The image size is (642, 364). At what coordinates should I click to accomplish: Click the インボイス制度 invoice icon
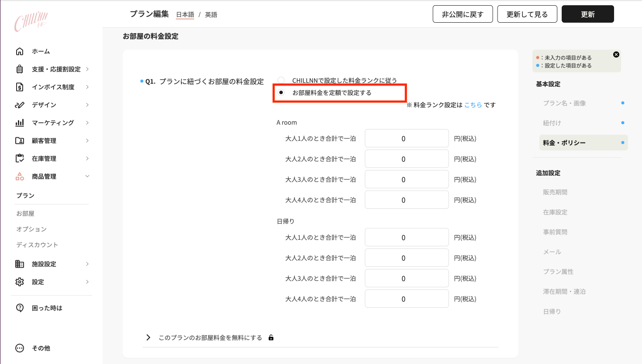20,87
